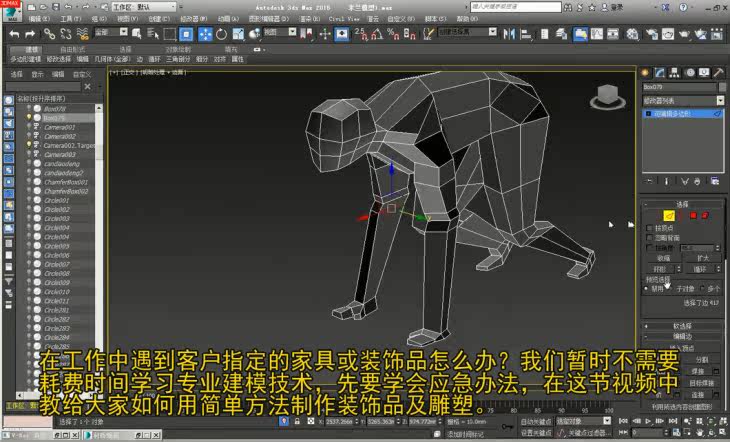730x442 pixels.
Task: Open the Animation (动画) menu
Action: (228, 19)
